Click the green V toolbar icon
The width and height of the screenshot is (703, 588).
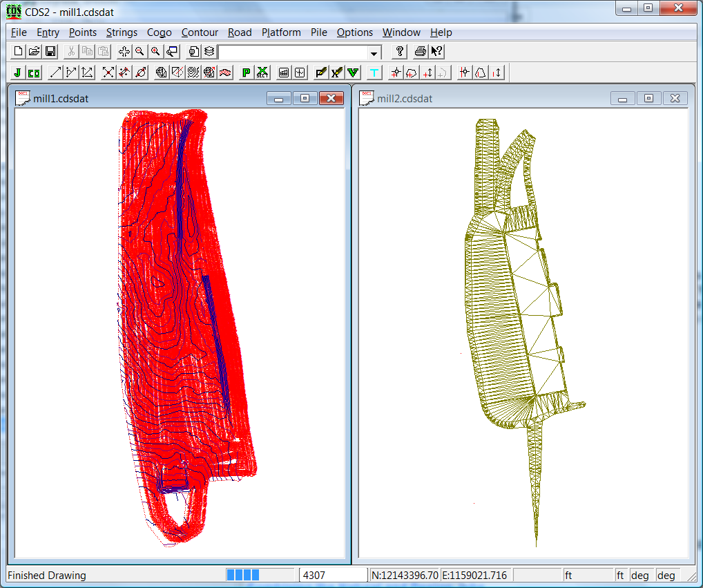[353, 73]
